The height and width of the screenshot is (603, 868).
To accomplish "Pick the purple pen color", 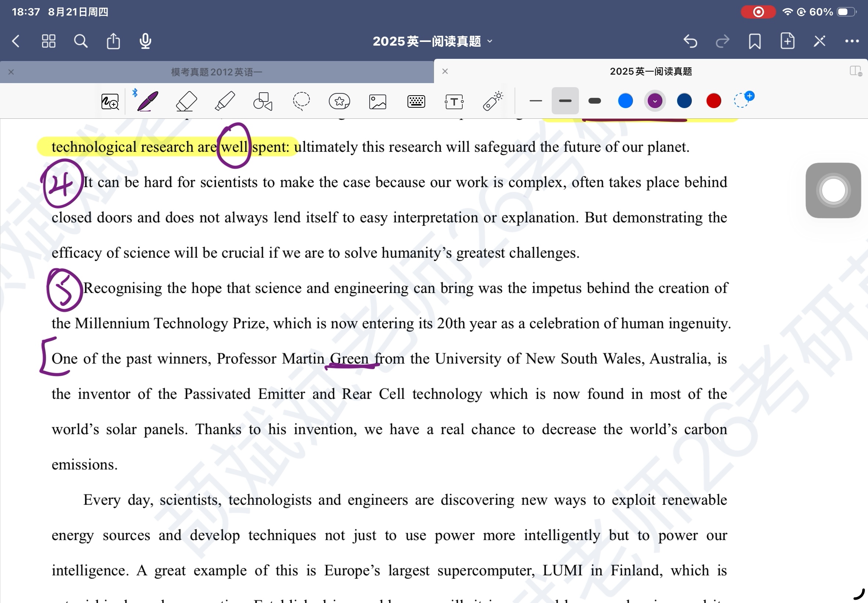I will 655,101.
